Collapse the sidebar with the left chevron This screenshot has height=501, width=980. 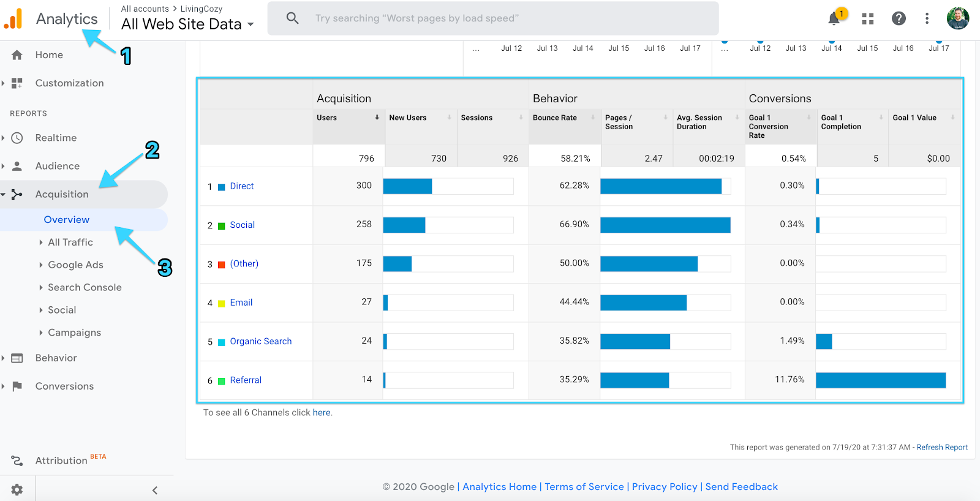coord(155,490)
